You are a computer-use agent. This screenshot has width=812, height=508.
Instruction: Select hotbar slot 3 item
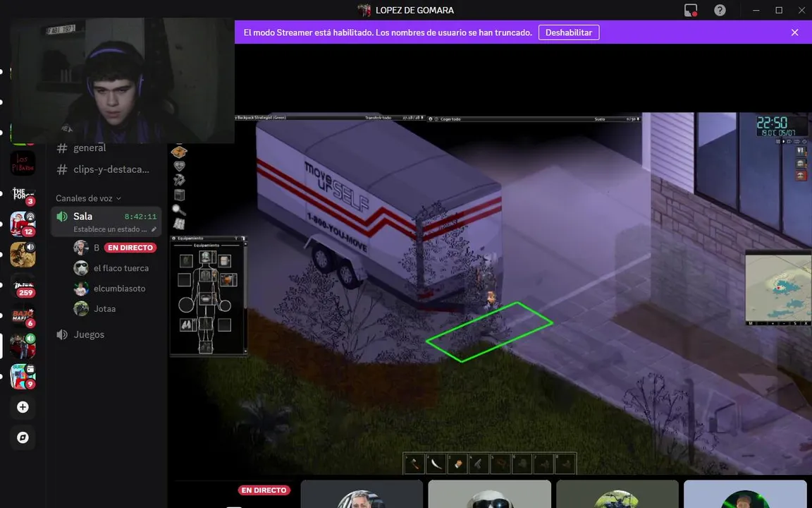[x=457, y=464]
